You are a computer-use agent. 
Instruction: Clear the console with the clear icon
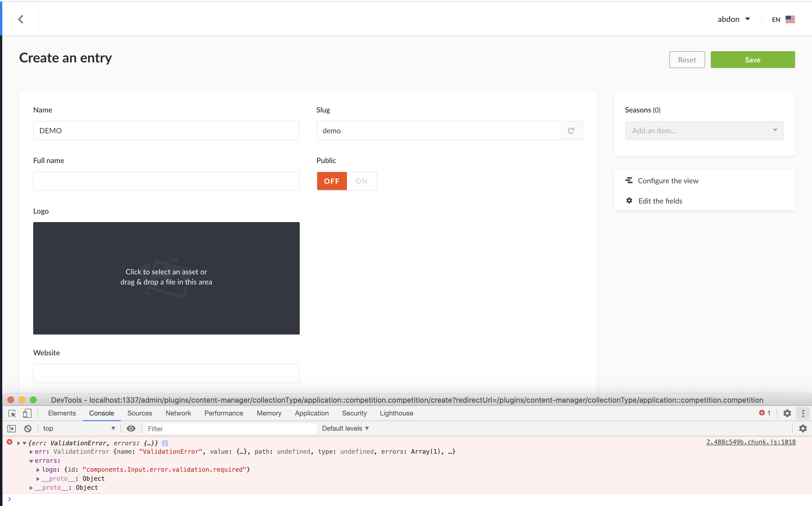[28, 428]
